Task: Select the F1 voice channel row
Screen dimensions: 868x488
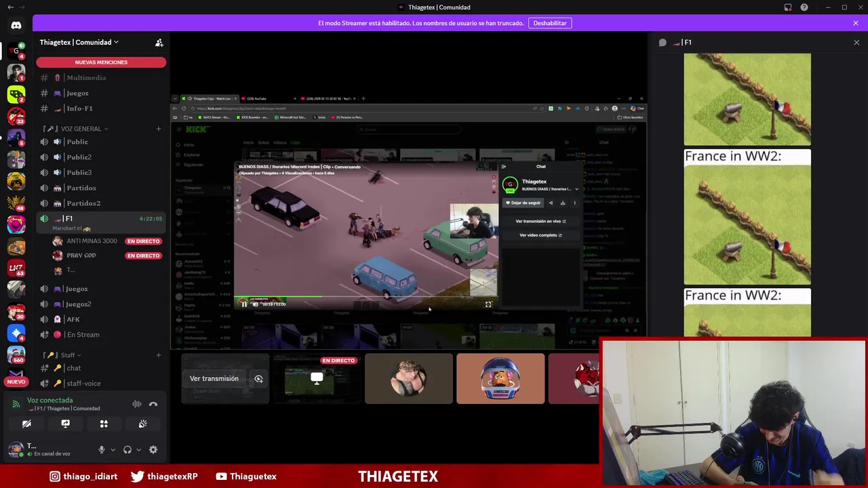Action: click(101, 222)
